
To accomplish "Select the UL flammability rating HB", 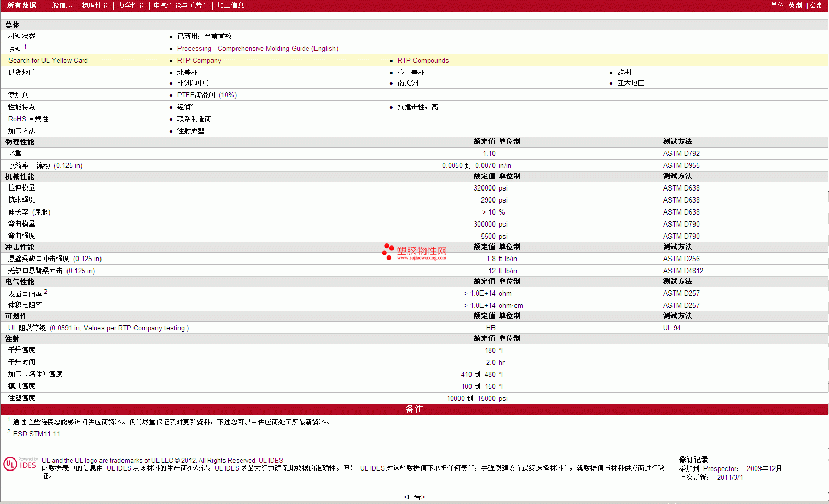I will [490, 328].
